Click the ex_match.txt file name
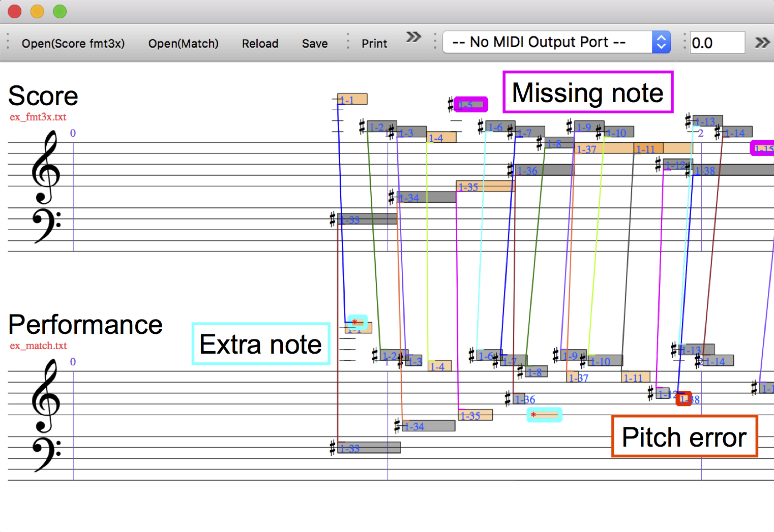Screen dimensions: 774x532 click(38, 346)
